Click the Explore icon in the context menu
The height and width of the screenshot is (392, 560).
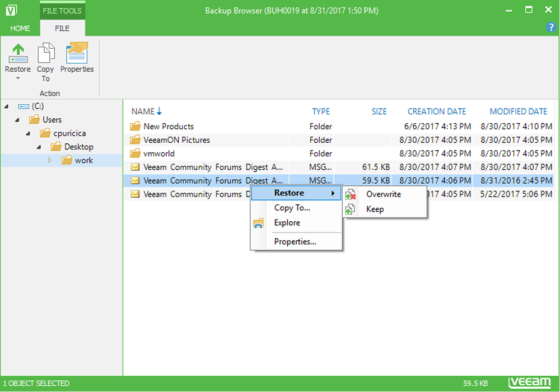[258, 222]
